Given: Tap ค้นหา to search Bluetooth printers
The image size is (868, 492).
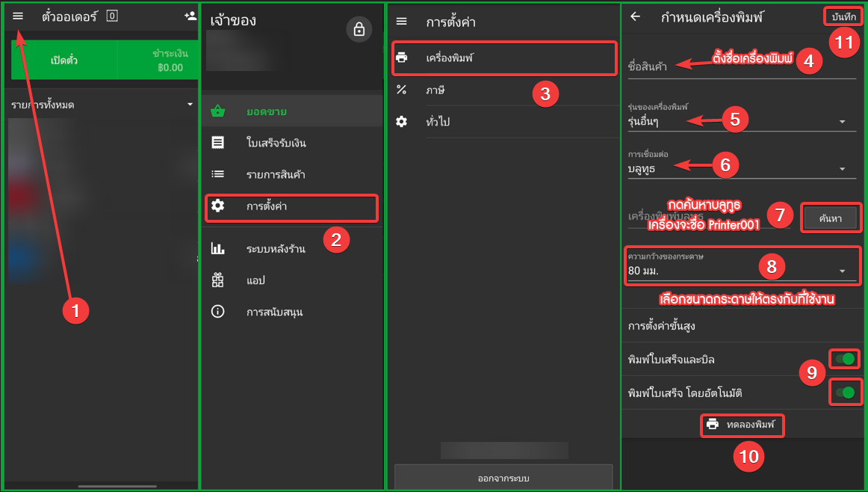Looking at the screenshot, I should pos(831,218).
